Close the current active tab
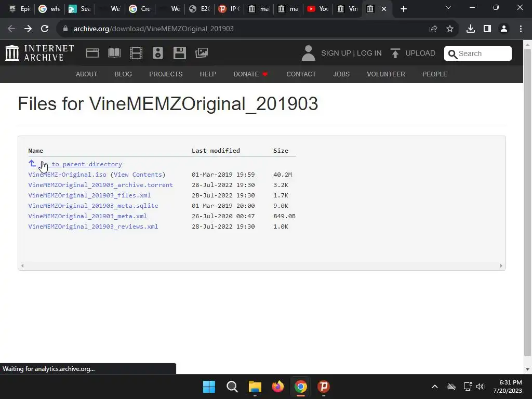This screenshot has width=532, height=399. (x=384, y=9)
